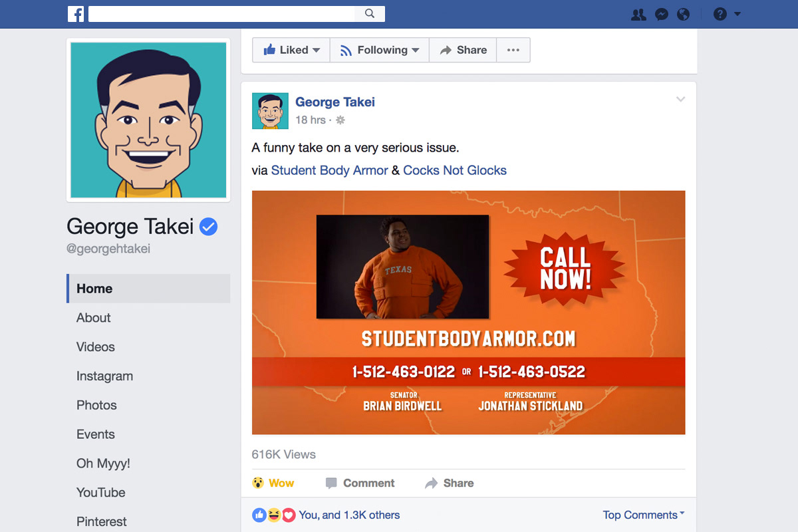This screenshot has height=532, width=798.
Task: Click the Love heart reaction icon
Action: coord(288,515)
